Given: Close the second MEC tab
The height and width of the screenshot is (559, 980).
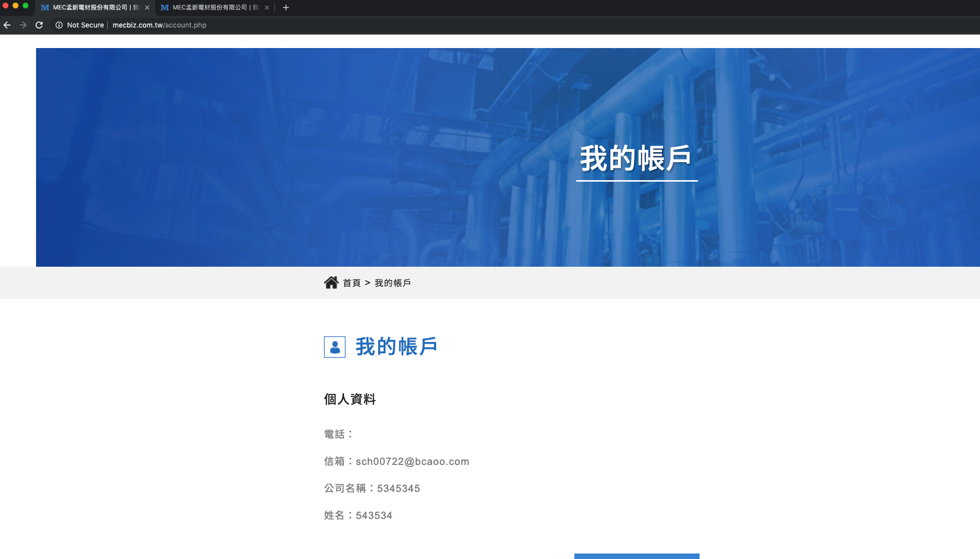Looking at the screenshot, I should tap(267, 8).
